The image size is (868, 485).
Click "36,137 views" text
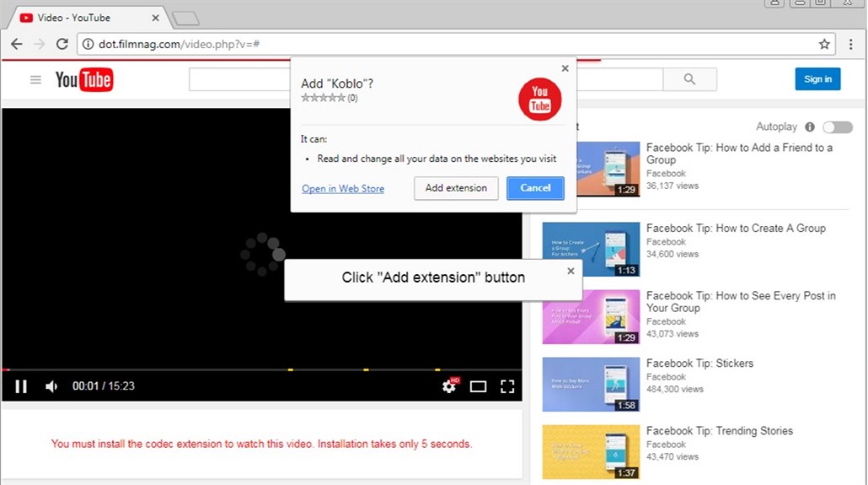pos(672,186)
